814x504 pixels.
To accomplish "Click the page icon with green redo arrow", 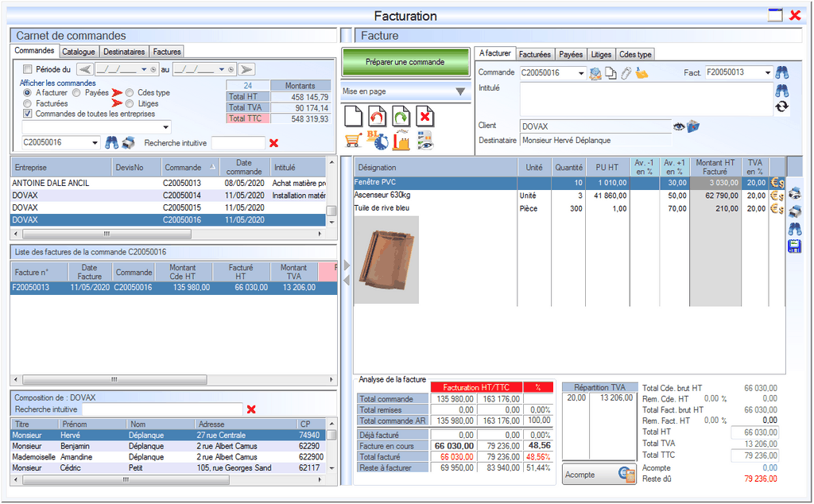I will (401, 116).
